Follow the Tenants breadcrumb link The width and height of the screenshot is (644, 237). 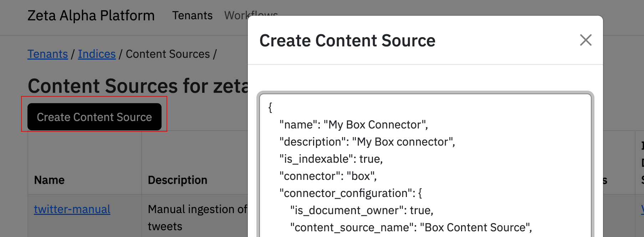click(48, 54)
